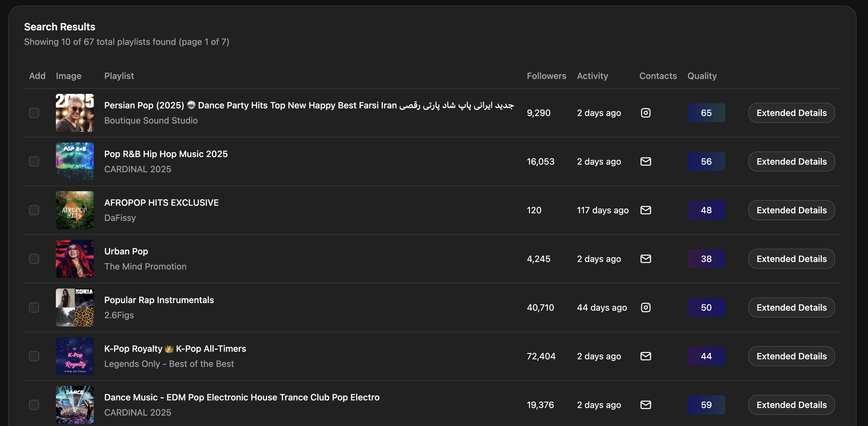868x426 pixels.
Task: Click email icon for Pop R&B Hip Hop playlist
Action: point(645,161)
